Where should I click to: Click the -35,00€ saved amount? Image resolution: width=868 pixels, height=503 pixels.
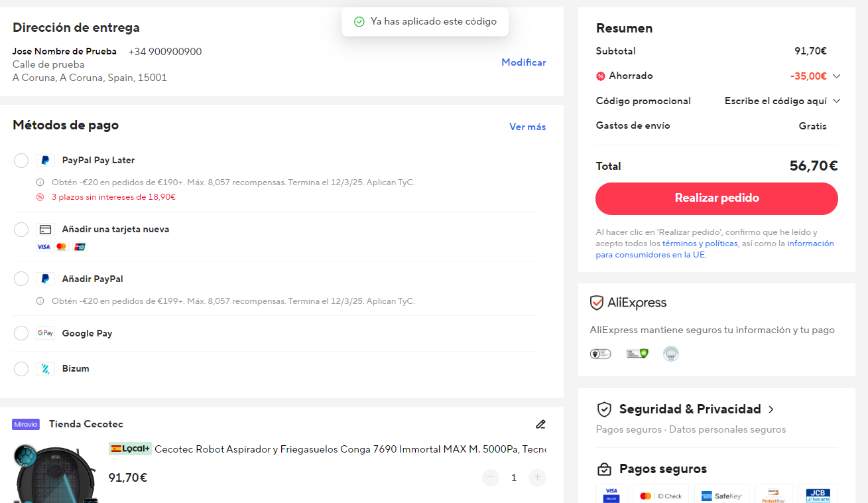[x=808, y=76]
